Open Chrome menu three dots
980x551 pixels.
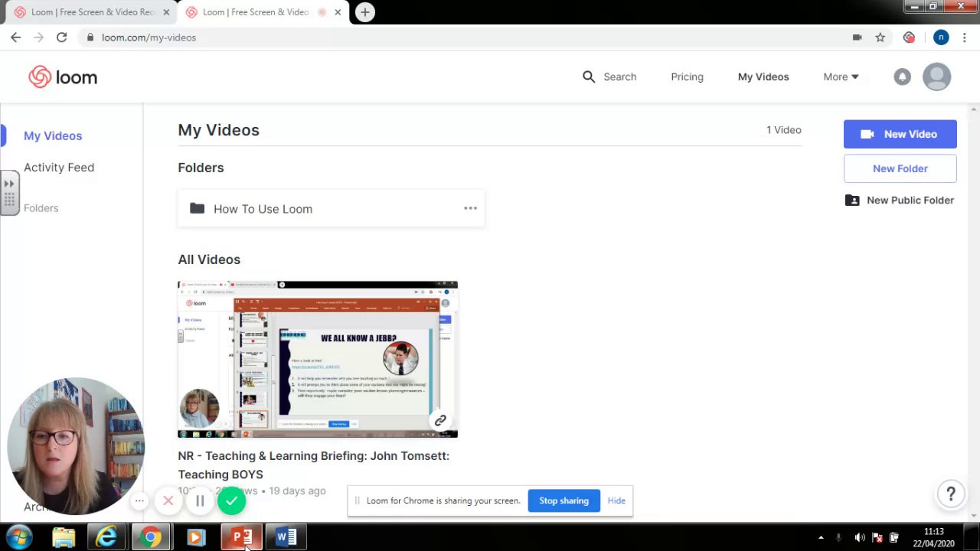click(x=965, y=37)
